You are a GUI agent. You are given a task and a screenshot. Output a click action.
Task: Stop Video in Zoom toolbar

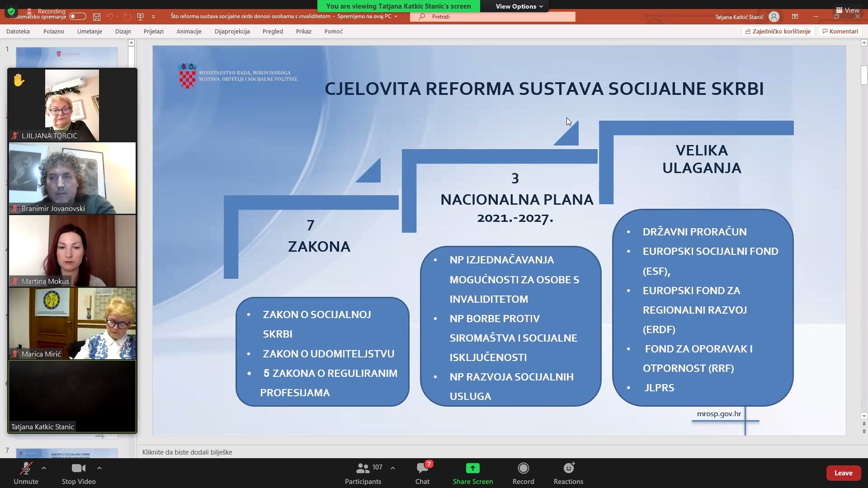[x=79, y=473]
